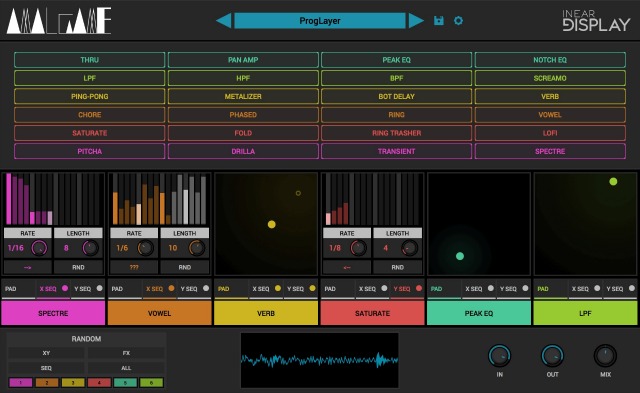
Task: Select the BOT DELAY effect
Action: point(396,96)
